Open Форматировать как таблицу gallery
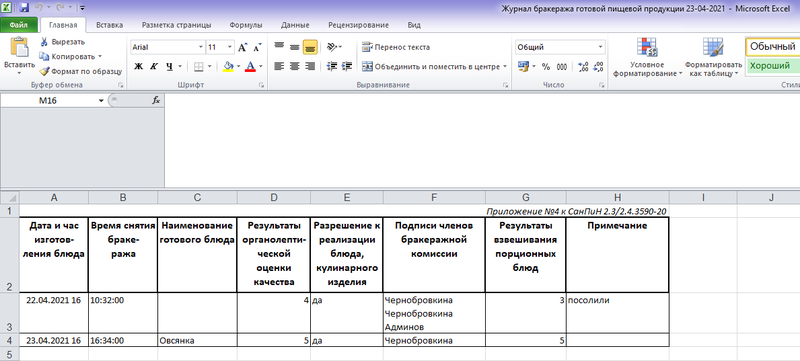This screenshot has width=800, height=361. click(713, 58)
